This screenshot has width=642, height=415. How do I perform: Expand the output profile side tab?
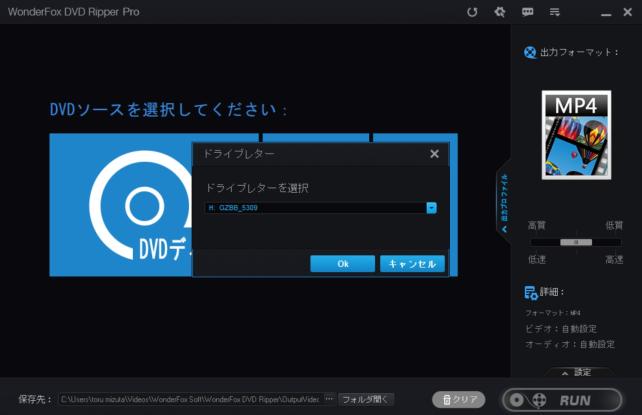pos(504,203)
